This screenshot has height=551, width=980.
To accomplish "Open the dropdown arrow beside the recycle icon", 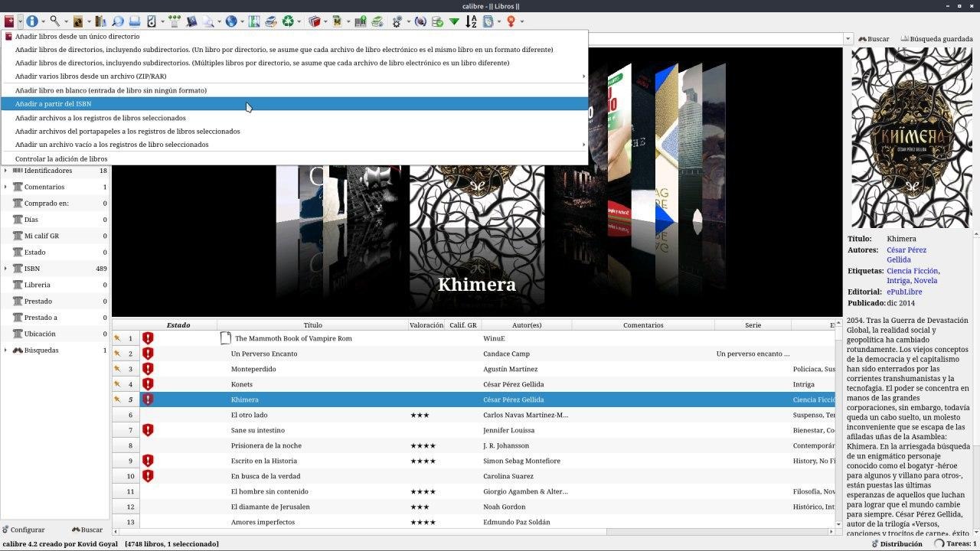I will (299, 21).
